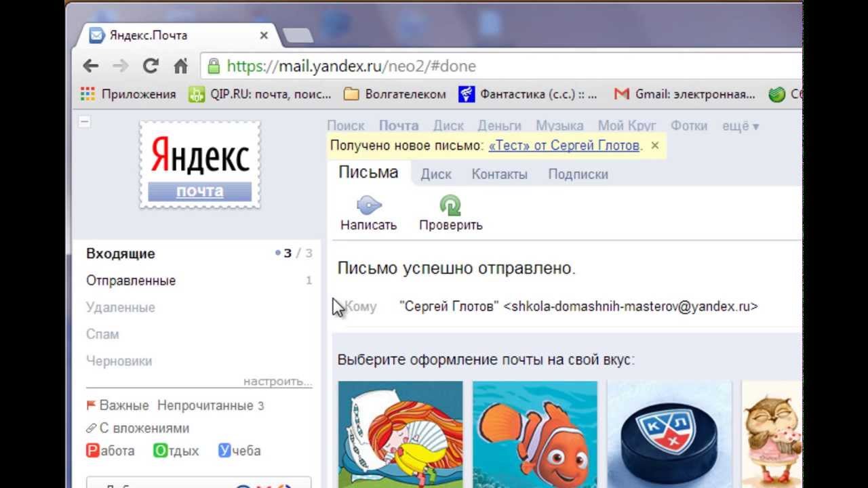Go to browser Home icon

[180, 66]
